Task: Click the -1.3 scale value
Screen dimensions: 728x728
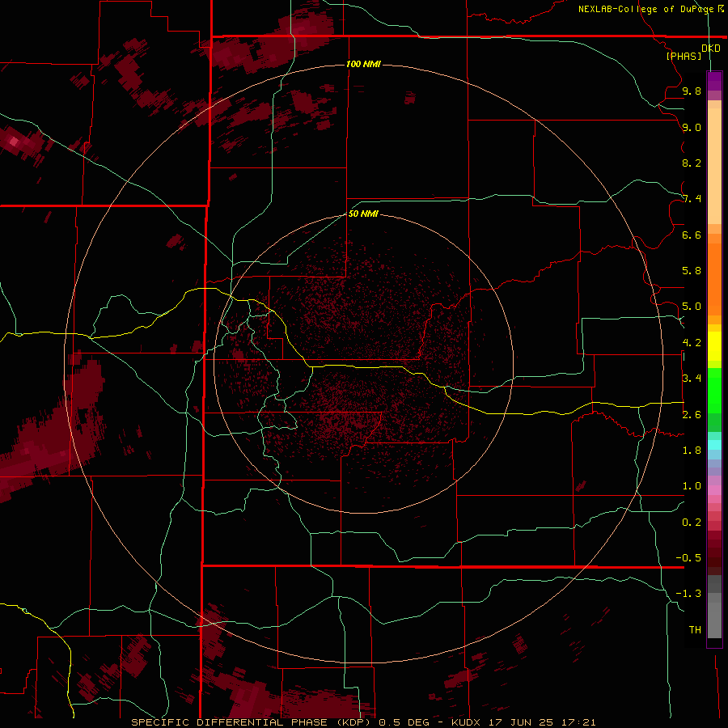Action: 688,594
